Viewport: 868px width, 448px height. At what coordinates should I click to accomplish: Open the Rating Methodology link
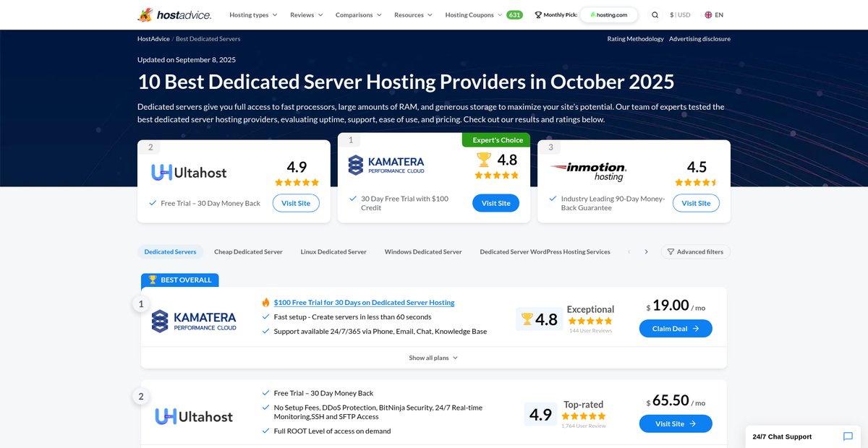[635, 38]
